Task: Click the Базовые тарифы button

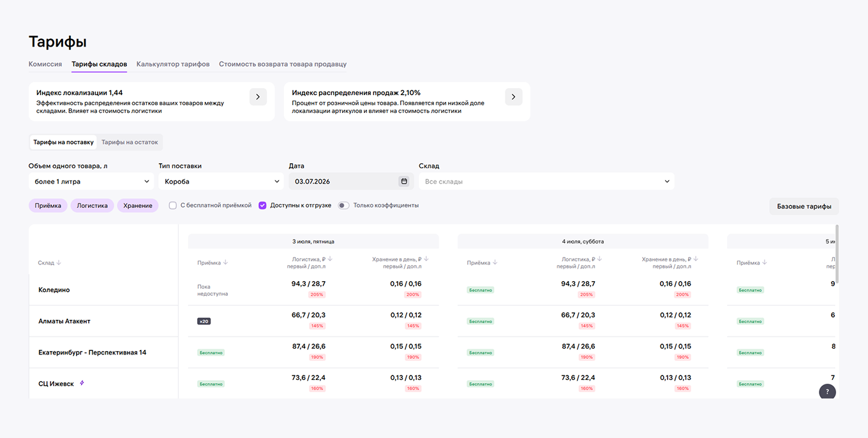Action: (x=804, y=207)
